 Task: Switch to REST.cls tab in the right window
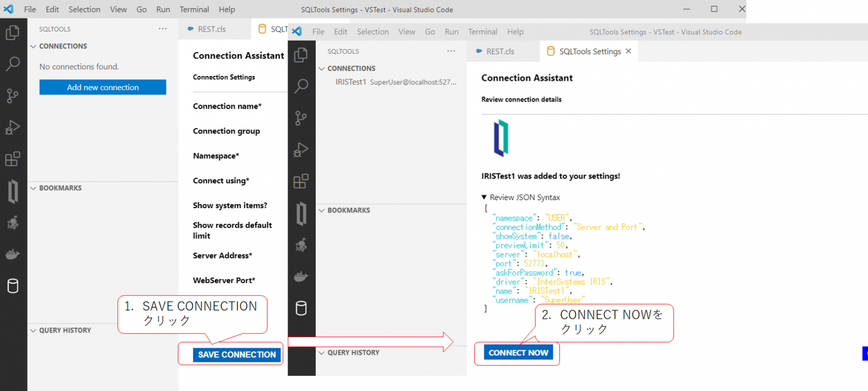click(x=500, y=52)
